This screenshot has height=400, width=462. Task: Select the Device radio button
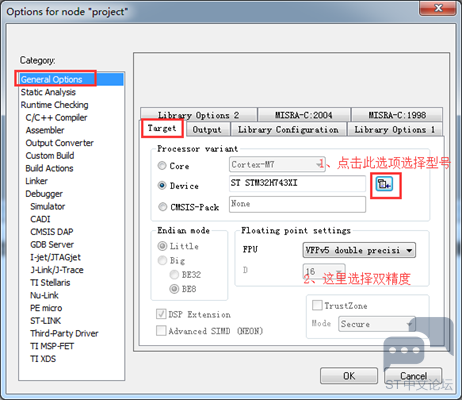(x=162, y=185)
